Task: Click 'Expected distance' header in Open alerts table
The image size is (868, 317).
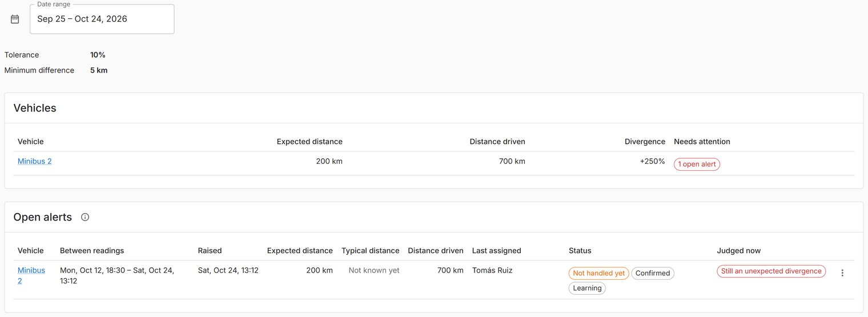Action: coord(300,251)
